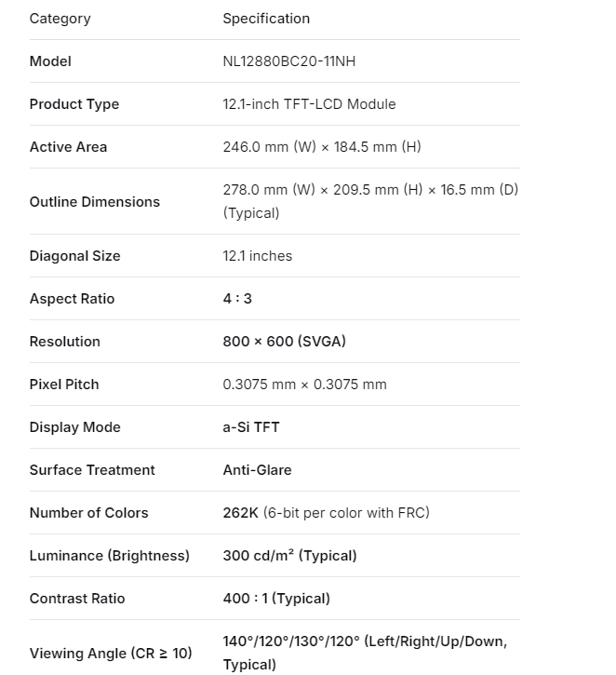This screenshot has height=675, width=616.
Task: Select the model number NL12880BC20-11NH
Action: 289,61
